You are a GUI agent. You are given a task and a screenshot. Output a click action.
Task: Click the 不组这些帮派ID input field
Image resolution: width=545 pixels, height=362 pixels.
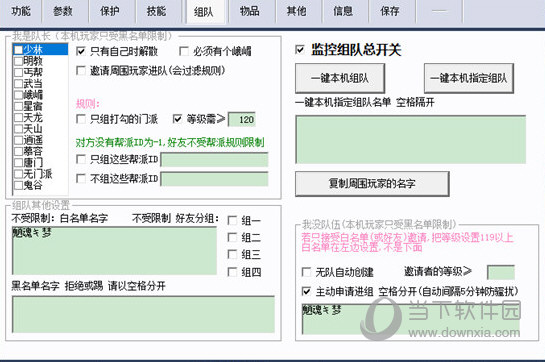point(214,179)
